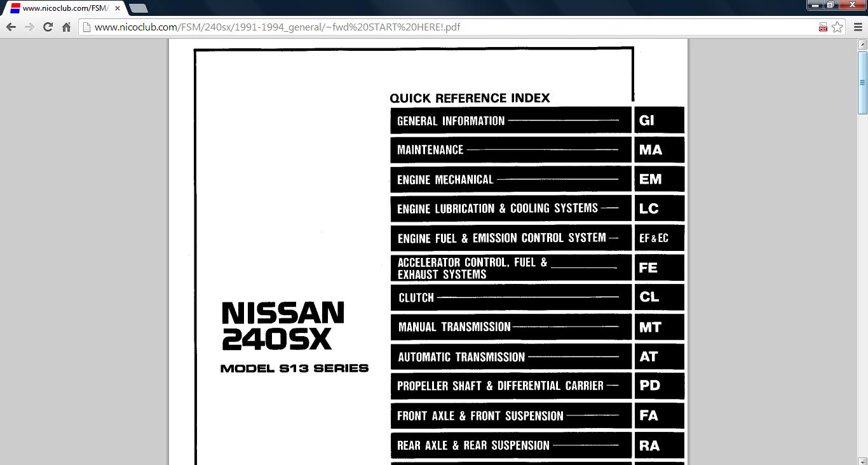Click the PDF icon in address bar
This screenshot has height=465, width=868.
(823, 27)
